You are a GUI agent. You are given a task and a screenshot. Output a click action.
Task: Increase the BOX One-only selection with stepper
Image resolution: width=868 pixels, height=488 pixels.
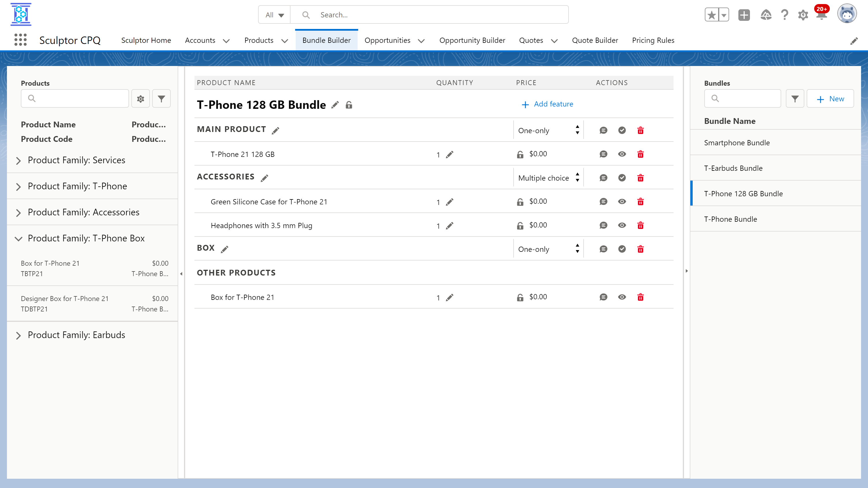[x=577, y=246]
